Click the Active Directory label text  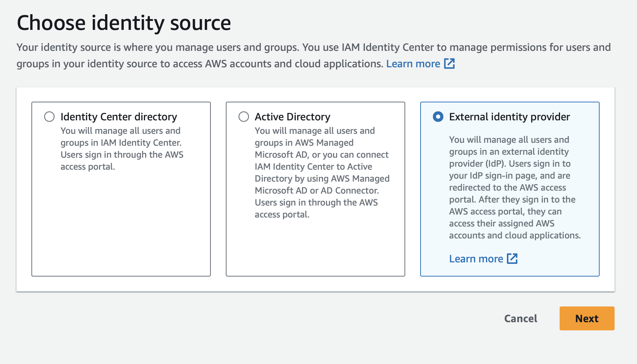coord(292,117)
